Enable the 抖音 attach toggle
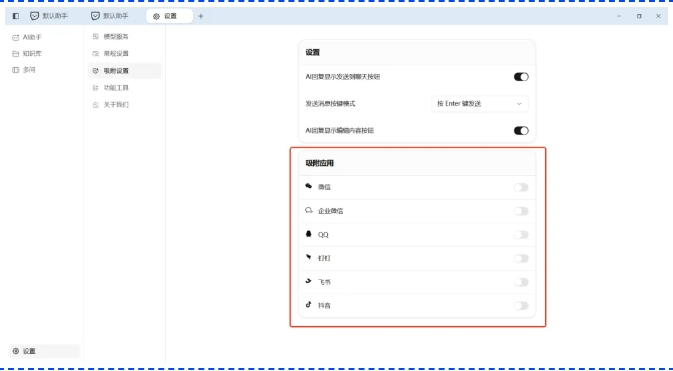Image resolution: width=673 pixels, height=371 pixels. tap(521, 306)
